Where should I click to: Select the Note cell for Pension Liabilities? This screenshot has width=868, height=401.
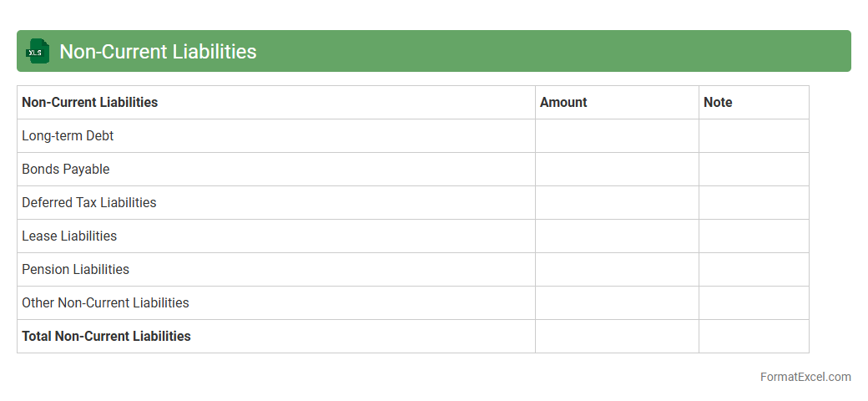(x=754, y=270)
